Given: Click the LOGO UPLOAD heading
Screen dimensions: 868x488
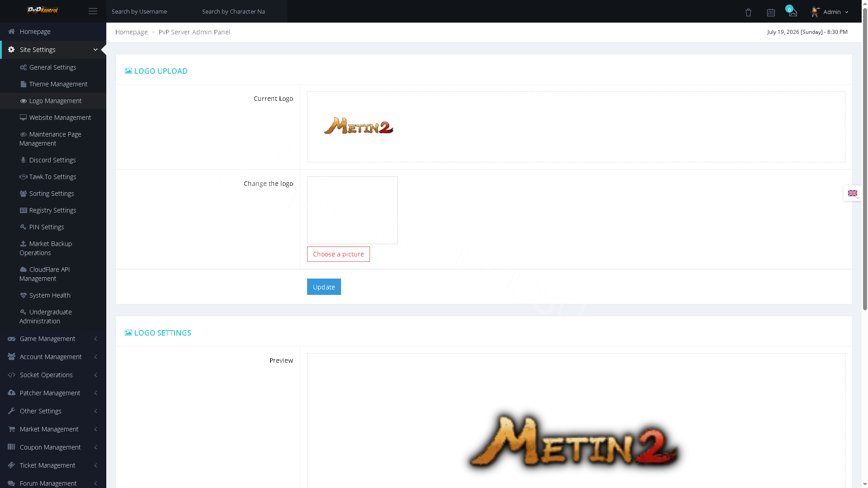Looking at the screenshot, I should click(x=156, y=71).
